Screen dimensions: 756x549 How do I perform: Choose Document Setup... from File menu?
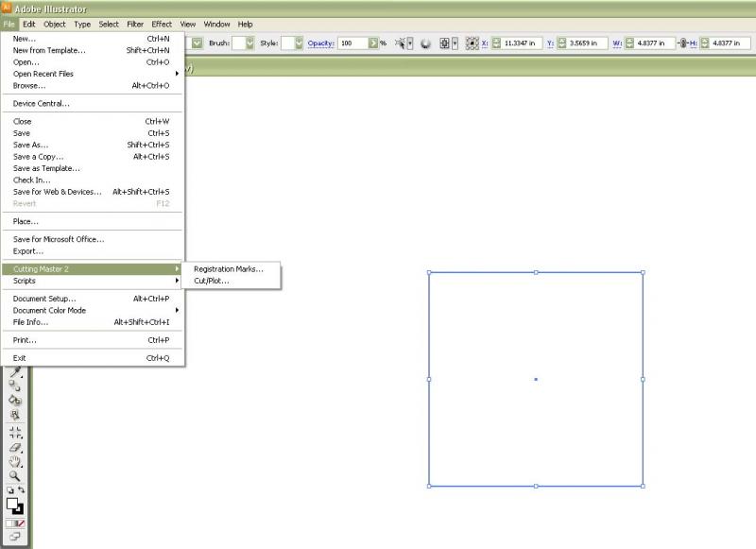point(92,299)
